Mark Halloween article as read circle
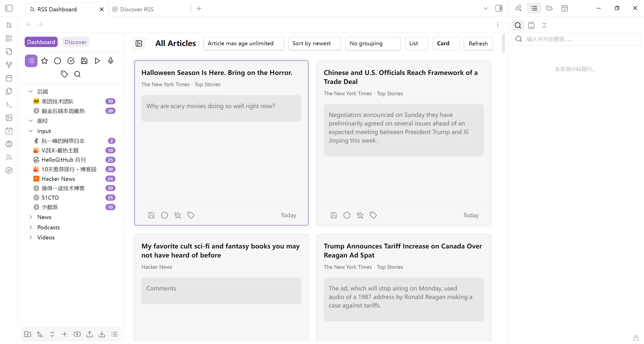The image size is (644, 344). (165, 215)
